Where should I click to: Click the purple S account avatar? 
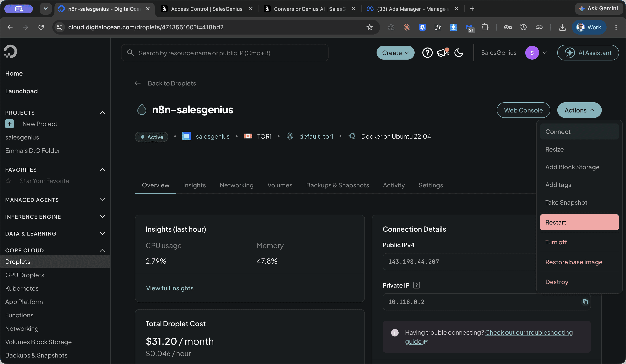tap(532, 53)
